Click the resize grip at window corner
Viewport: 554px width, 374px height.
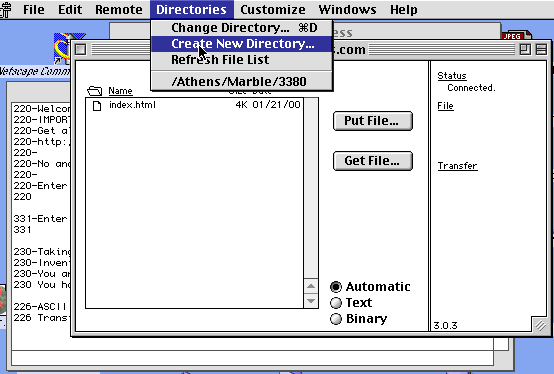[540, 325]
